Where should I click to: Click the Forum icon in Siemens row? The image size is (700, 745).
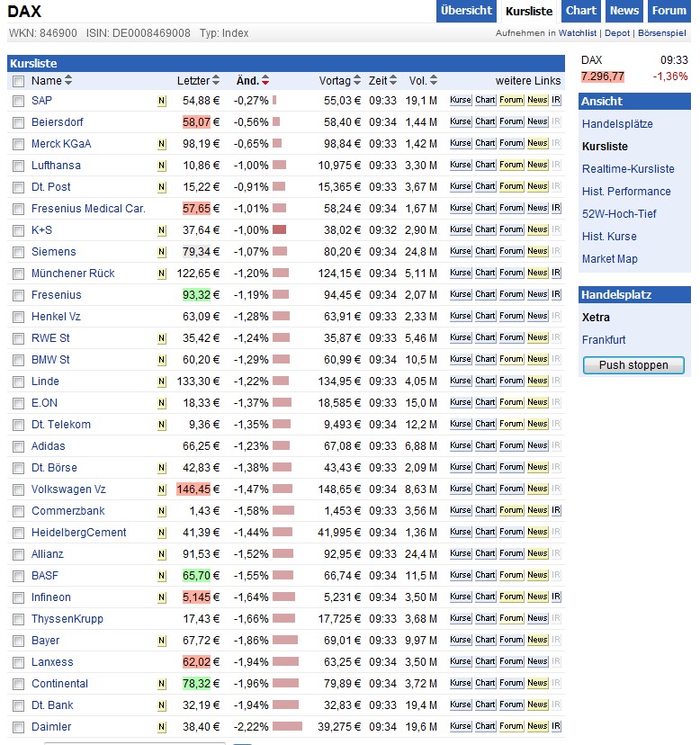click(x=511, y=252)
